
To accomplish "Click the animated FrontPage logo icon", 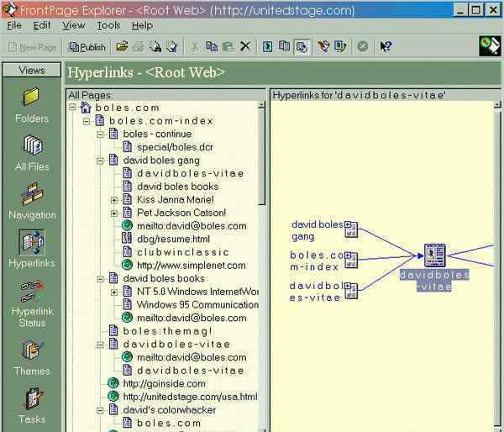I will 490,46.
